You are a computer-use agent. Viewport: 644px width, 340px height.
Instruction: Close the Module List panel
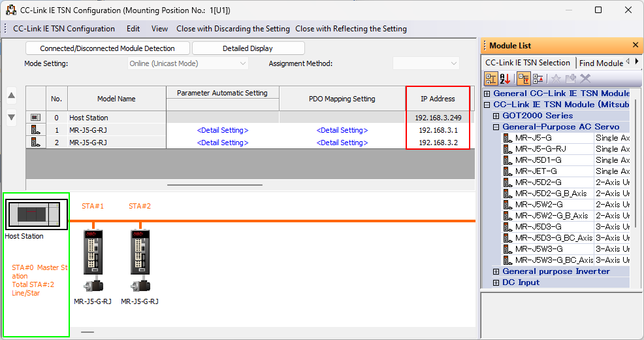(x=636, y=45)
